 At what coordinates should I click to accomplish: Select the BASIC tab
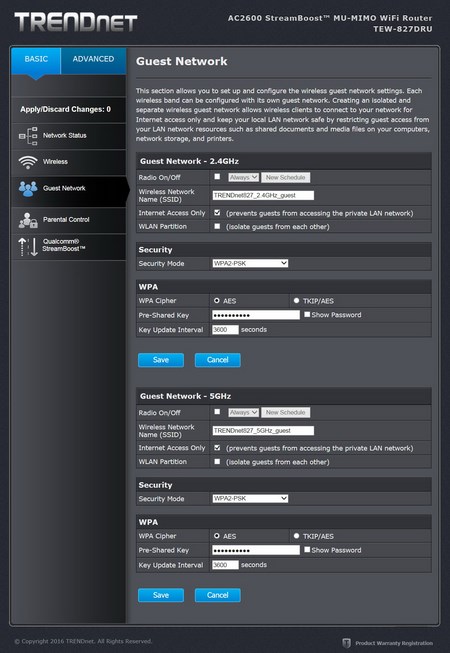tap(36, 61)
